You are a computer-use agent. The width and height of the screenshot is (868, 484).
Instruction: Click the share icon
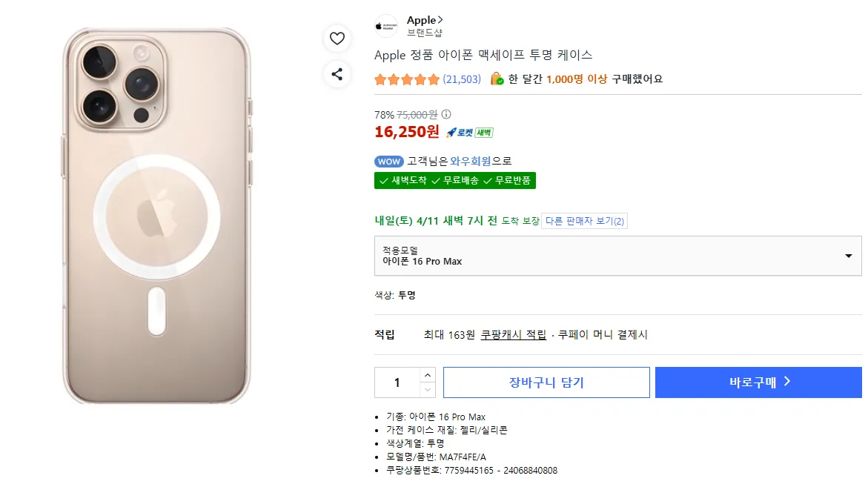(337, 73)
